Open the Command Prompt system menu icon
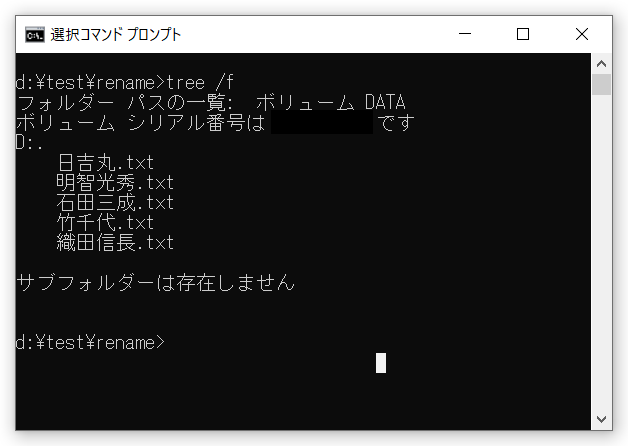 [35, 34]
